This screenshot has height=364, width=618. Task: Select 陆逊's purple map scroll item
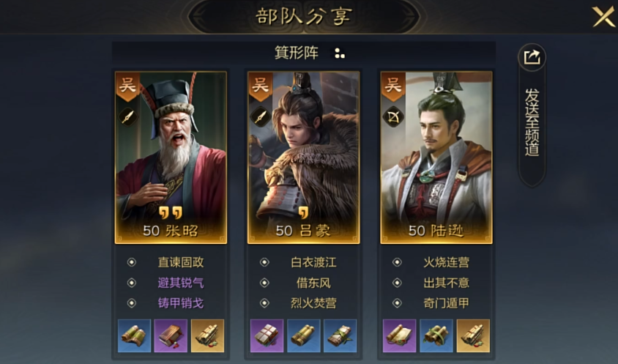pyautogui.click(x=399, y=336)
